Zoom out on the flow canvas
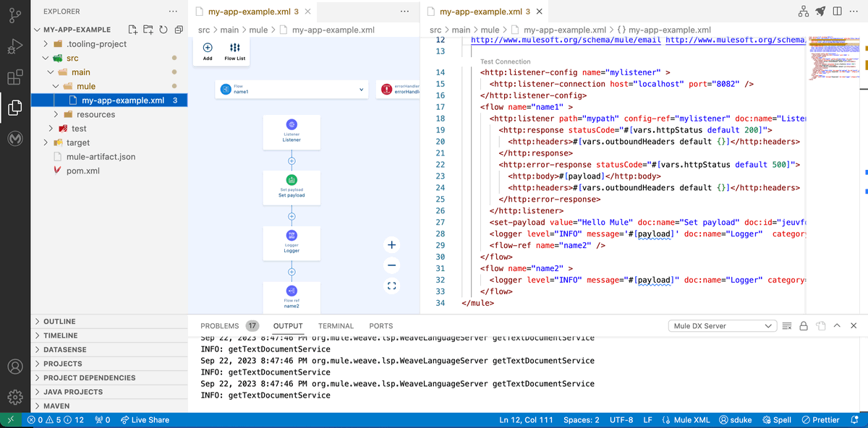 coord(391,265)
